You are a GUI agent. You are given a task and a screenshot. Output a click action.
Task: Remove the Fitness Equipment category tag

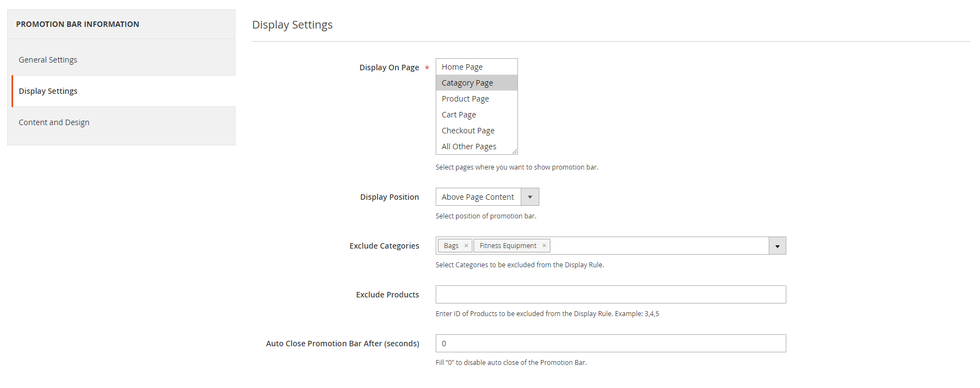[x=544, y=246]
